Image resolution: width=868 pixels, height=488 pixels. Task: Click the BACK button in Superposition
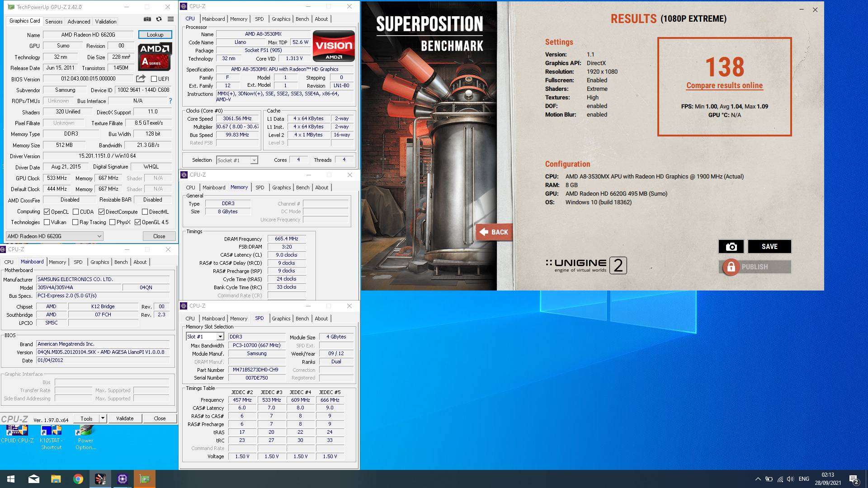(x=494, y=232)
